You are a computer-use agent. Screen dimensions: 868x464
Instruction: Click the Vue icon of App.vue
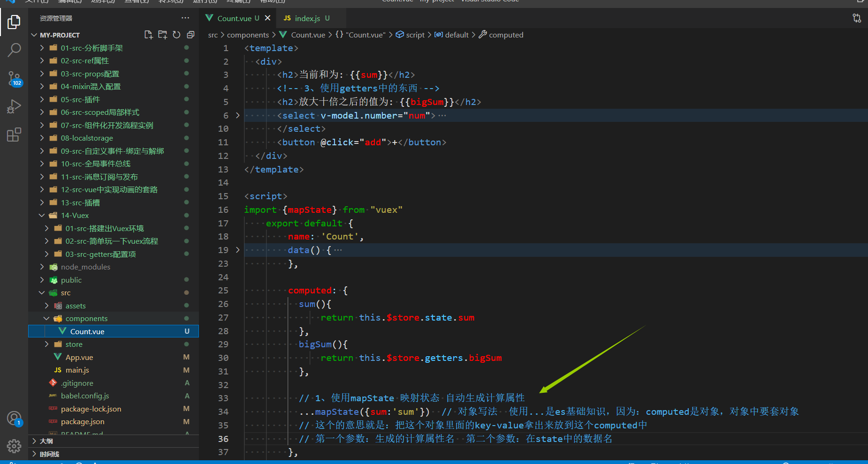58,357
